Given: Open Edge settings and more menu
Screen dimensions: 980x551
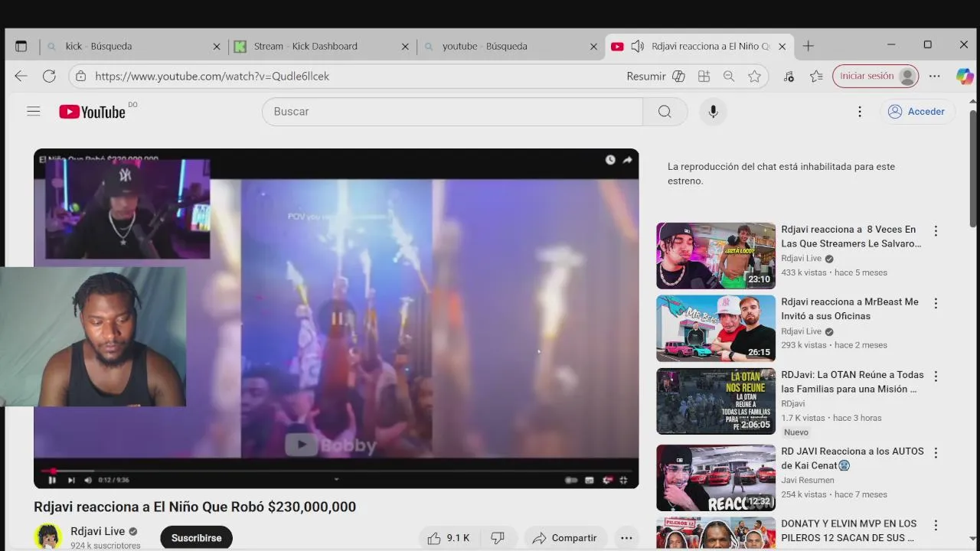Looking at the screenshot, I should pos(935,77).
